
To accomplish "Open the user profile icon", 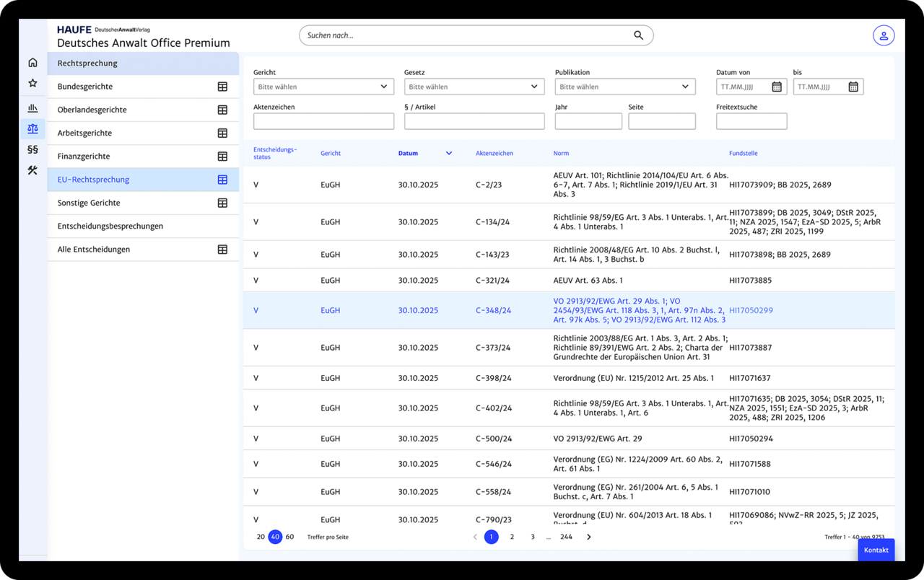I will pyautogui.click(x=883, y=35).
